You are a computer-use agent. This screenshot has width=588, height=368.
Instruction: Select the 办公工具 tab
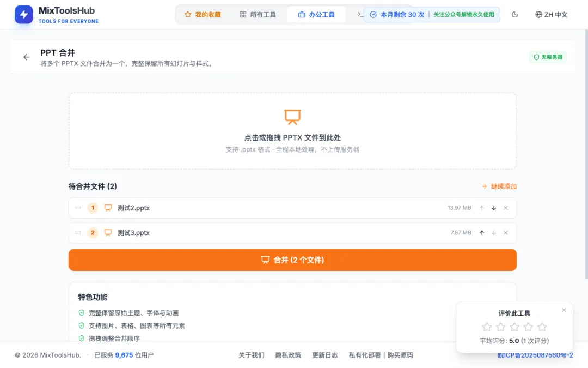coord(316,15)
